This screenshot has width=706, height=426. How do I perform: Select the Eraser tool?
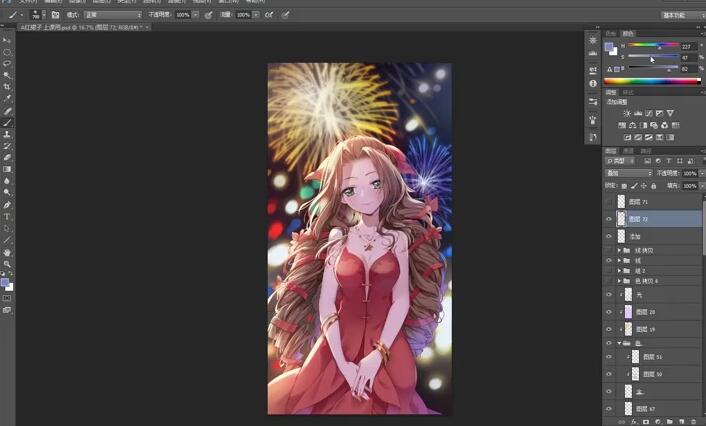[x=7, y=158]
